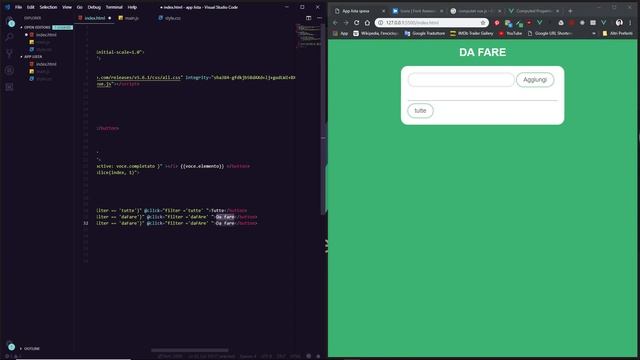Viewport: 640px width, 360px height.
Task: Open the Wikipedia bookmark
Action: click(x=376, y=33)
